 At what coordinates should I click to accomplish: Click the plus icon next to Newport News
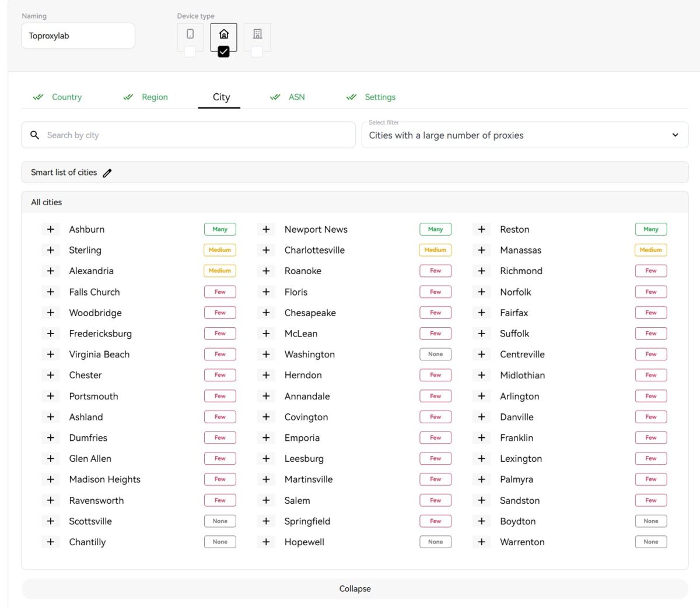266,229
